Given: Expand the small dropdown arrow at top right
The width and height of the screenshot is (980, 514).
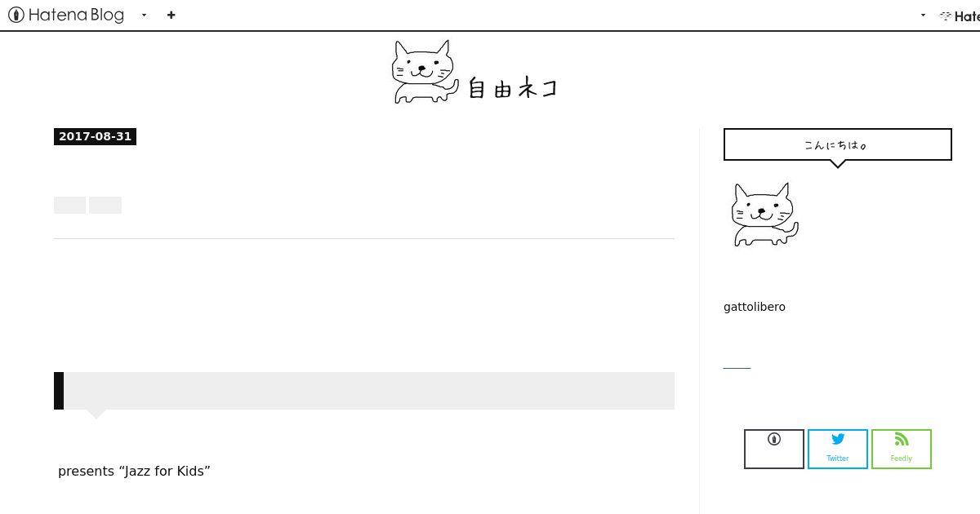Looking at the screenshot, I should click(923, 15).
